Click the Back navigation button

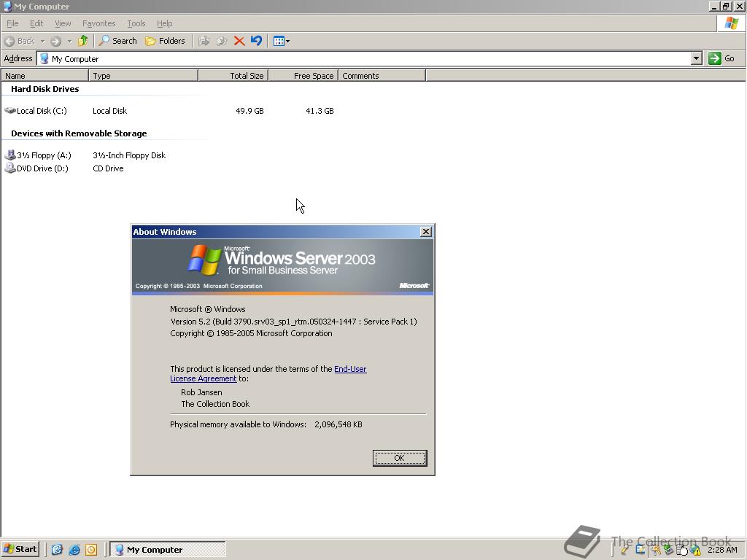20,41
